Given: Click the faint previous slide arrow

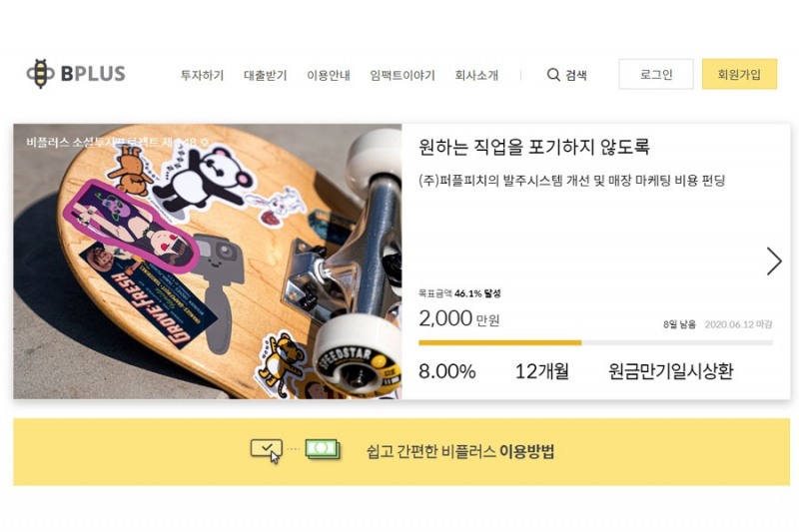Looking at the screenshot, I should coord(27,262).
